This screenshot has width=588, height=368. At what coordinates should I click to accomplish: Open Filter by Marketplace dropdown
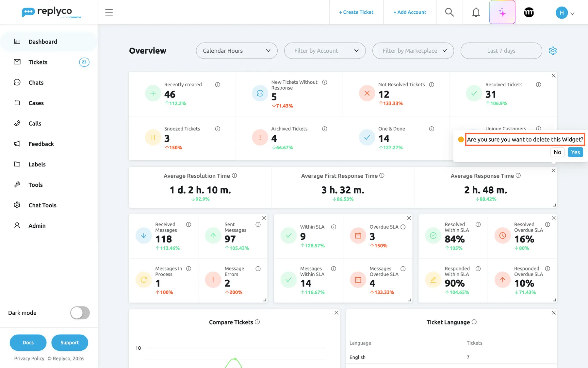click(x=413, y=51)
